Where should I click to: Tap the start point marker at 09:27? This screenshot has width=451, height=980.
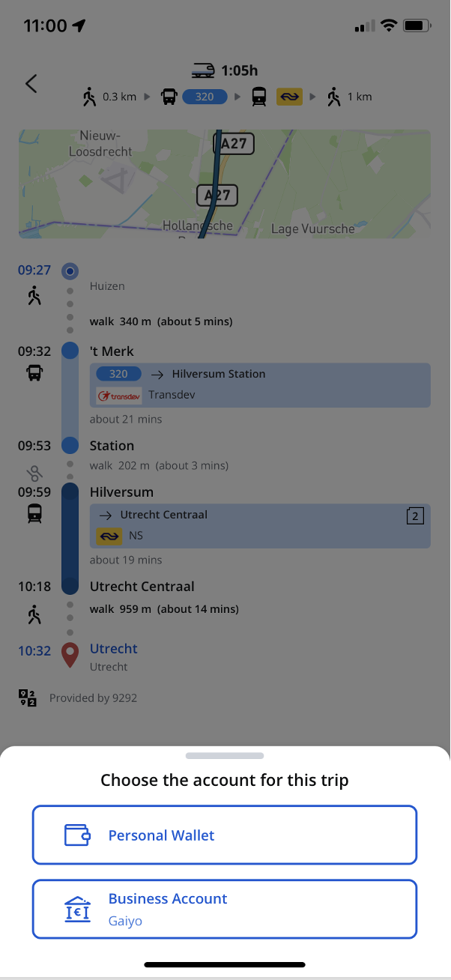coord(70,270)
